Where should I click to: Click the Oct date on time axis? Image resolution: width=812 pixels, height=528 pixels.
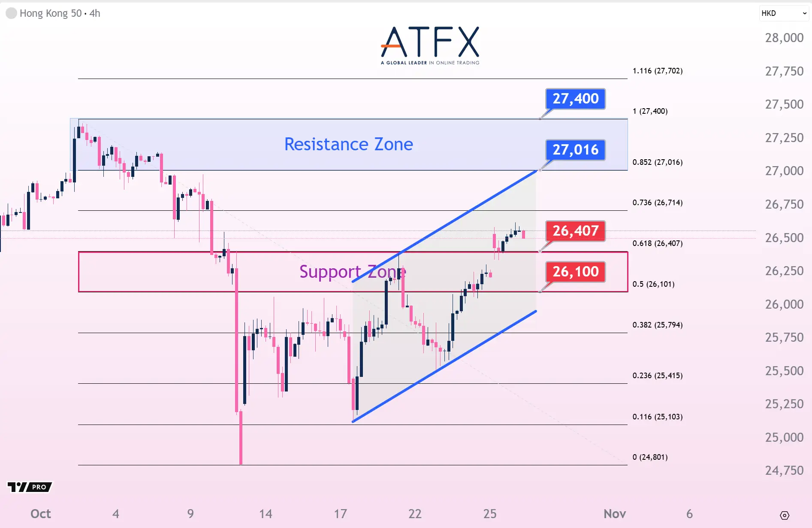point(41,514)
